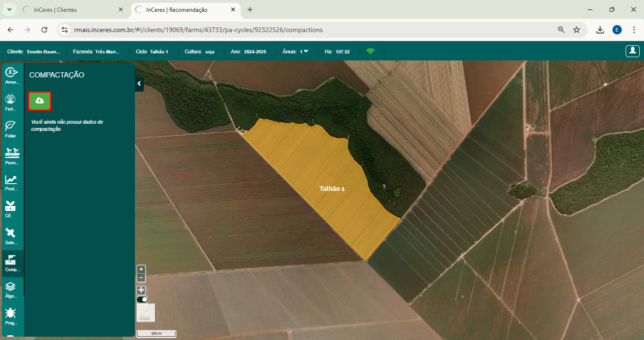Go forward in browser history
Viewport: 644px width, 340px height.
click(x=27, y=30)
